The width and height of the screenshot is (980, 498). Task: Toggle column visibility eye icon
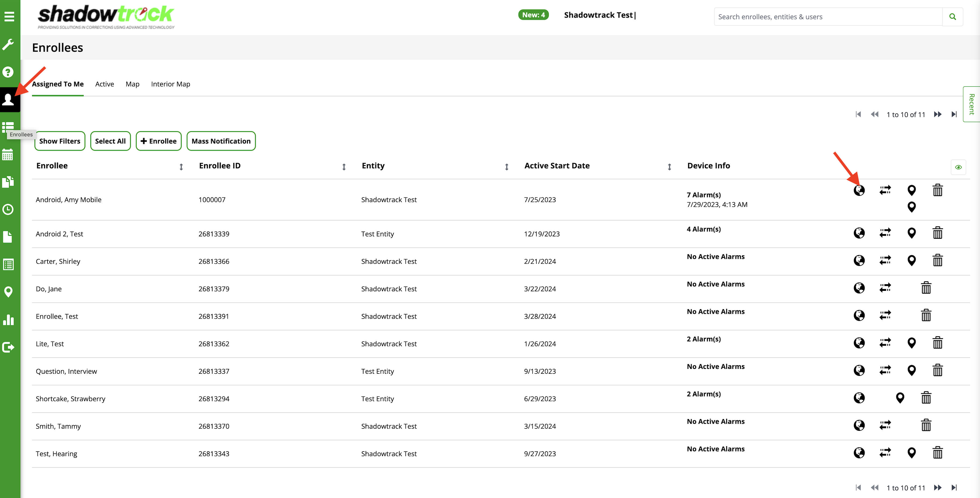click(x=958, y=167)
